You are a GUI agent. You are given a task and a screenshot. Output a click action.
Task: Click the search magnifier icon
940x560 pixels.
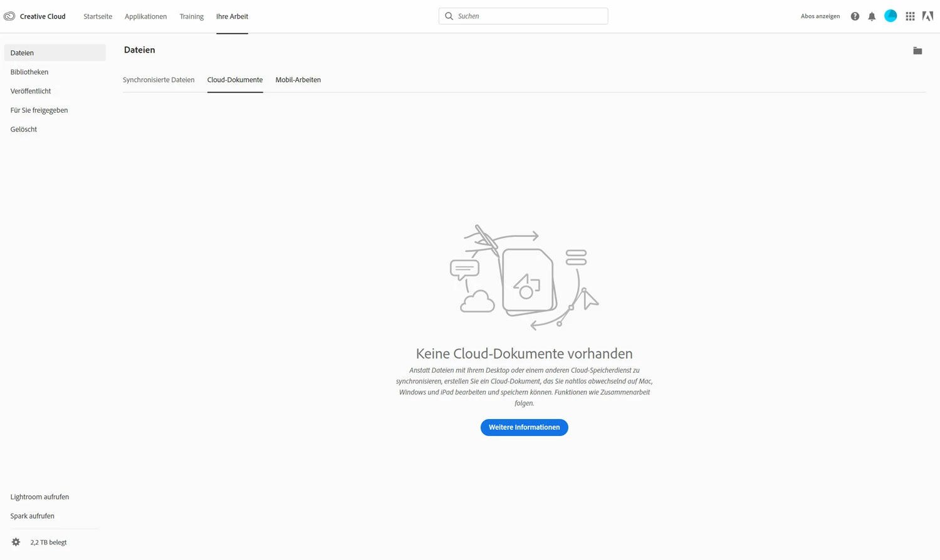click(449, 16)
